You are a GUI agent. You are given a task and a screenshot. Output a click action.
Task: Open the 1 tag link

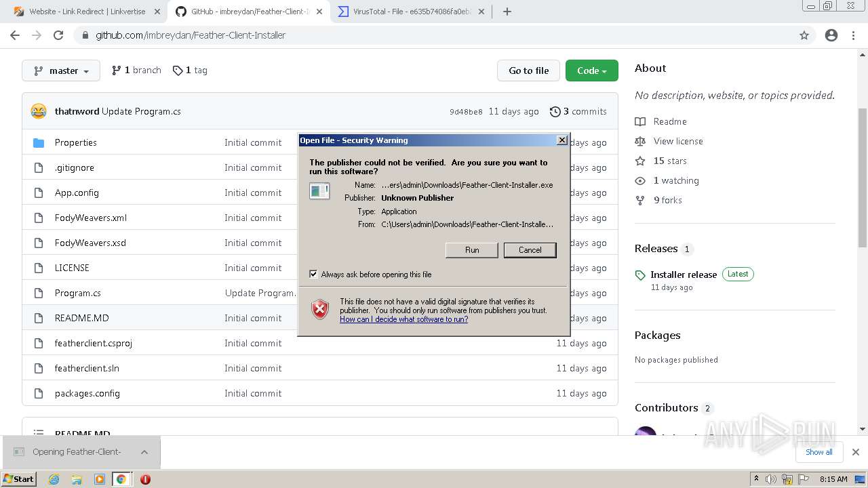click(190, 70)
